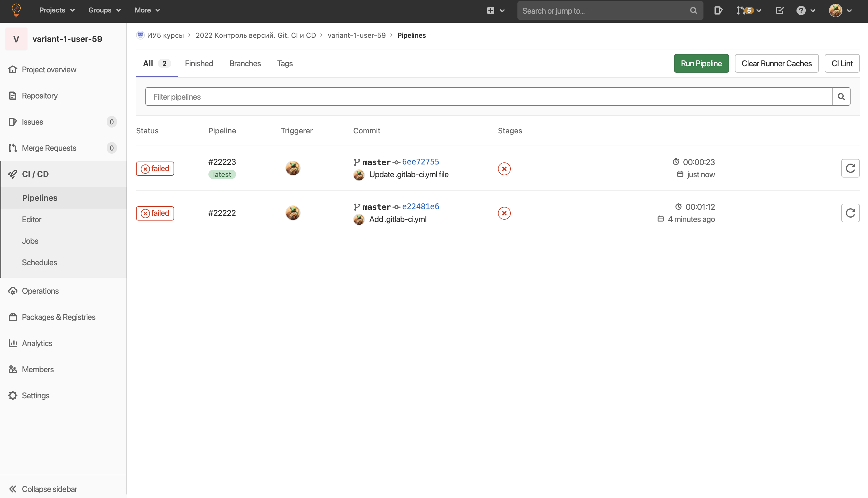The image size is (868, 498).
Task: Open the user avatar profile dropdown
Action: coord(840,10)
